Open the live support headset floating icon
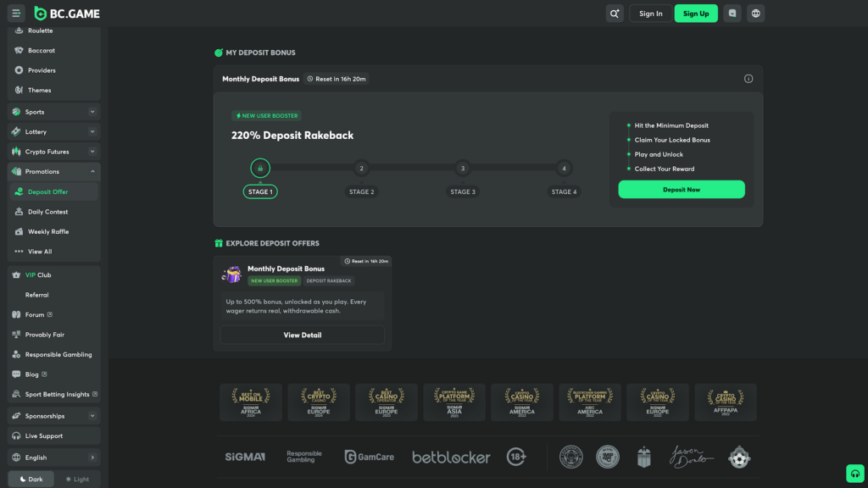This screenshot has height=488, width=868. pyautogui.click(x=855, y=474)
